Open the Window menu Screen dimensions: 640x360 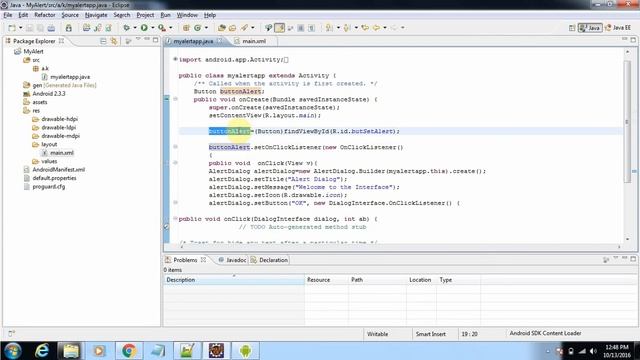click(x=187, y=15)
